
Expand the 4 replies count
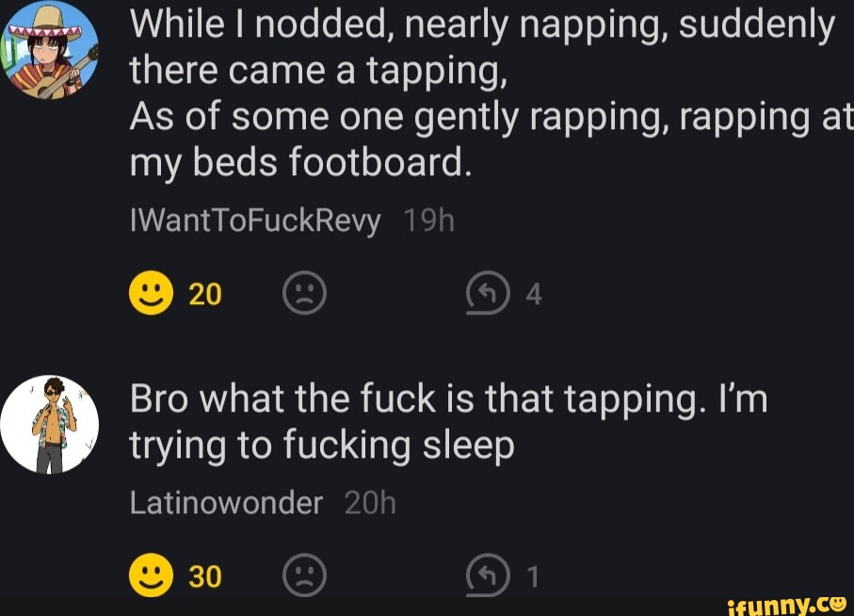[534, 296]
